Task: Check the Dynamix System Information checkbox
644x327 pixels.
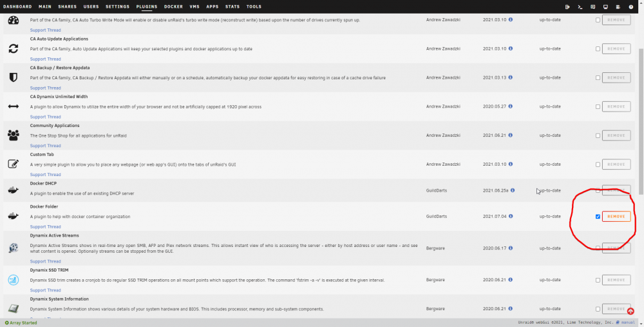Action: (x=598, y=309)
